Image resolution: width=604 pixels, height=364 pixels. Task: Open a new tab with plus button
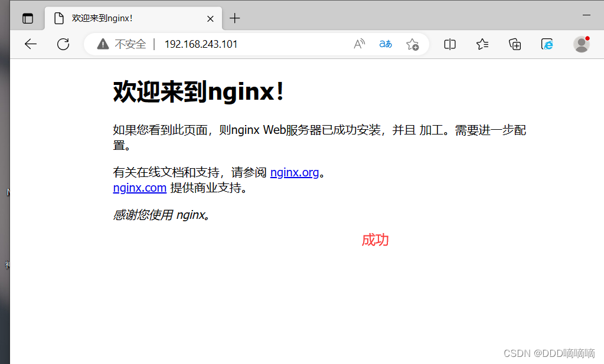click(x=234, y=18)
